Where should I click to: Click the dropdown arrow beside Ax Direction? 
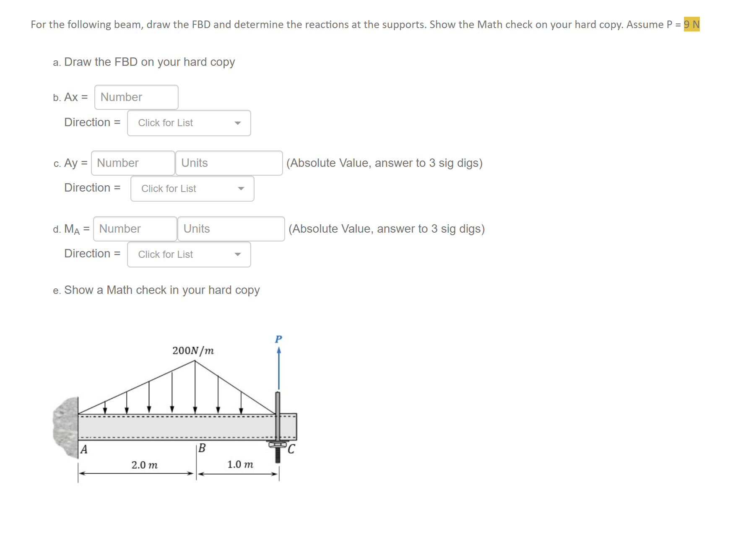[238, 123]
